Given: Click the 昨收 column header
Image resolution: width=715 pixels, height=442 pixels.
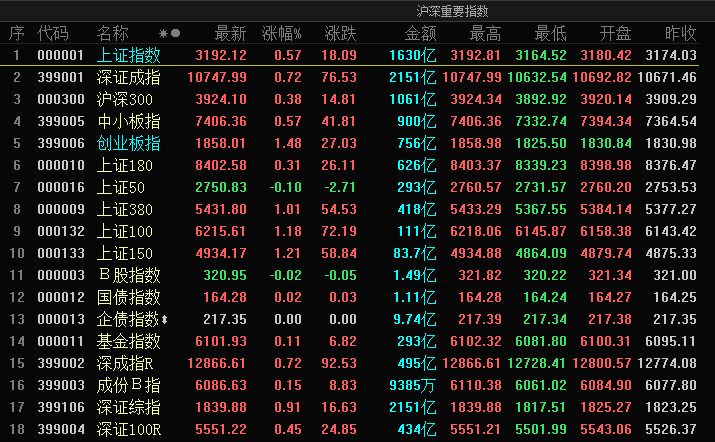Looking at the screenshot, I should click(680, 33).
